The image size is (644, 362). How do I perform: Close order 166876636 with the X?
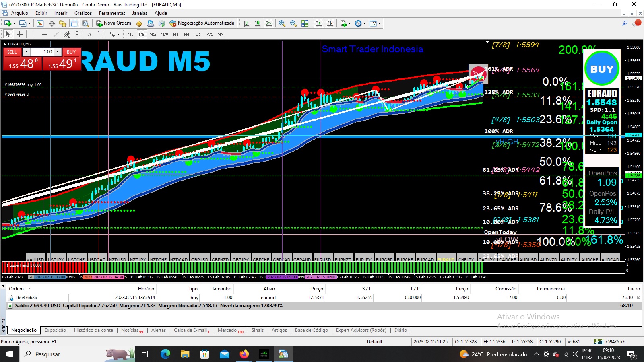point(638,298)
